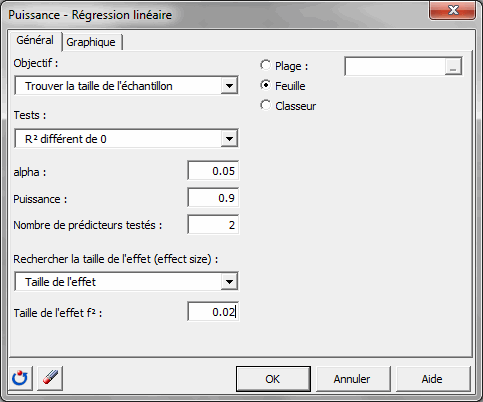
Task: Select the Feuille radio button
Action: (x=266, y=85)
